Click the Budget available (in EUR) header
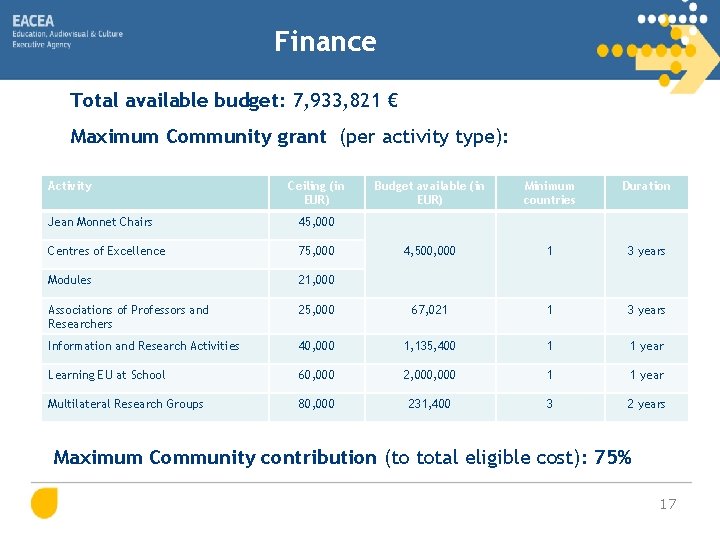The height and width of the screenshot is (540, 720). [x=429, y=192]
